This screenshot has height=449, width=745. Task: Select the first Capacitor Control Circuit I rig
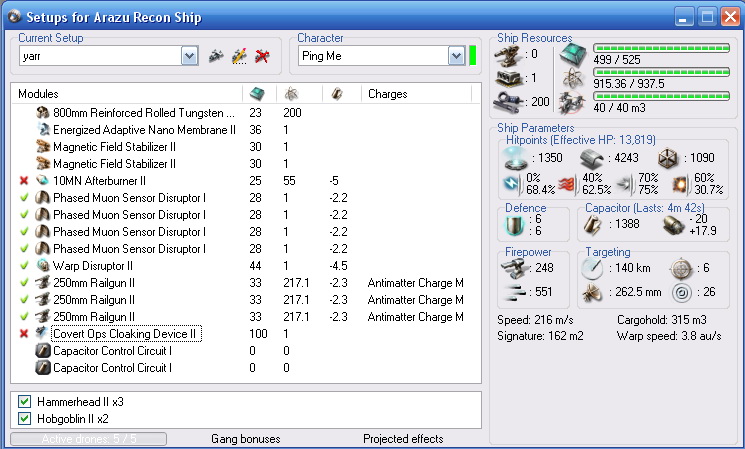113,351
